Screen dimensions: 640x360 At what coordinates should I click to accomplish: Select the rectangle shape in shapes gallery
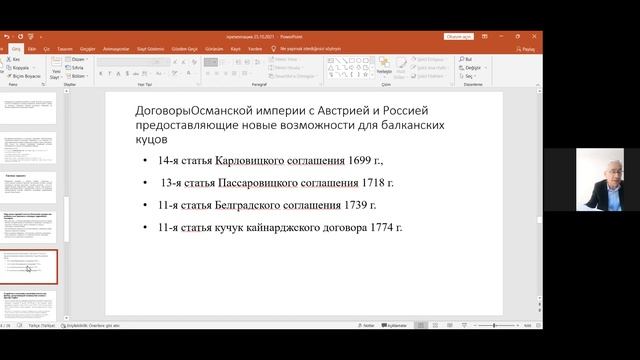(x=351, y=61)
